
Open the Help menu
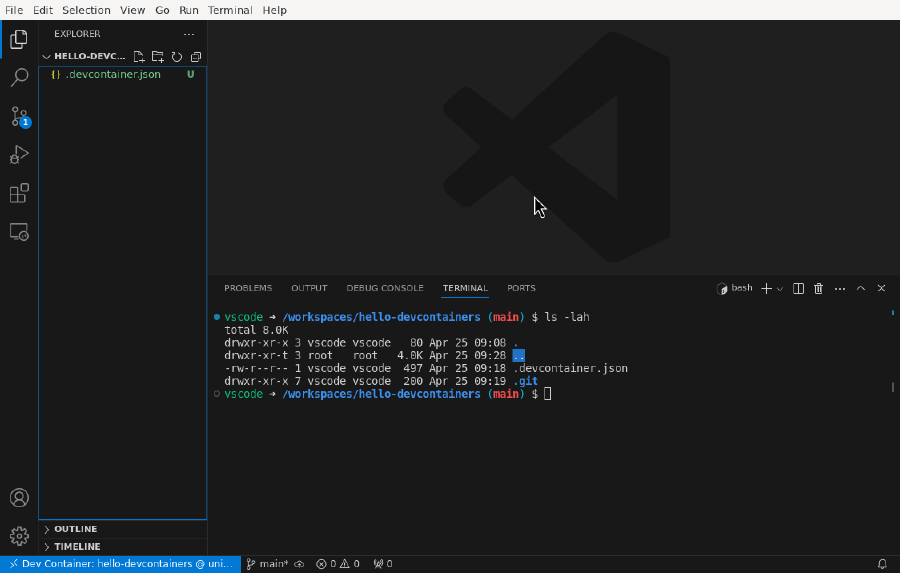(x=274, y=10)
